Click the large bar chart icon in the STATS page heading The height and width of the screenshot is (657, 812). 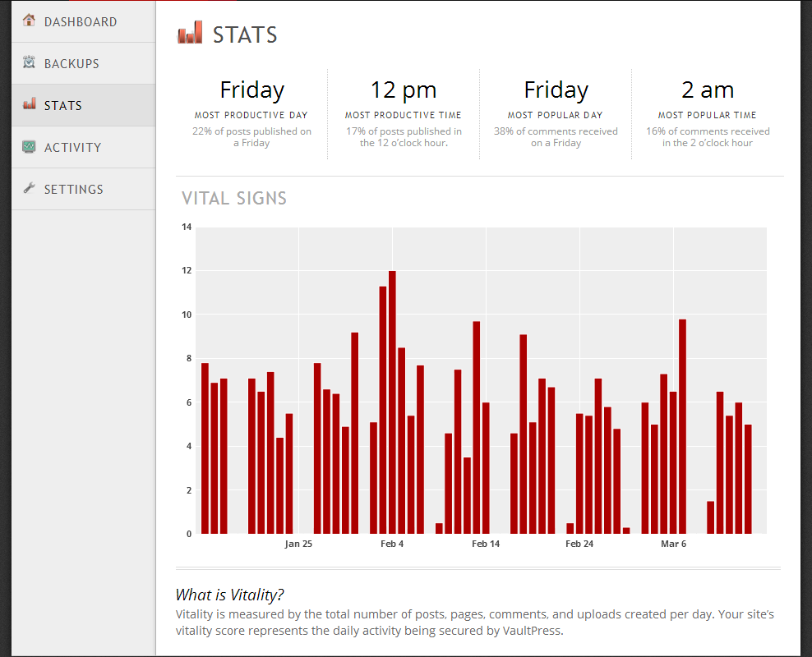[x=190, y=34]
